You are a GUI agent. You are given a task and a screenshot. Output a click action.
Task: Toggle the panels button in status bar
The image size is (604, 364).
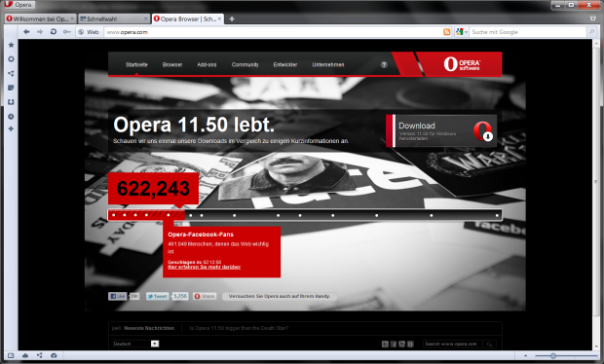point(11,355)
